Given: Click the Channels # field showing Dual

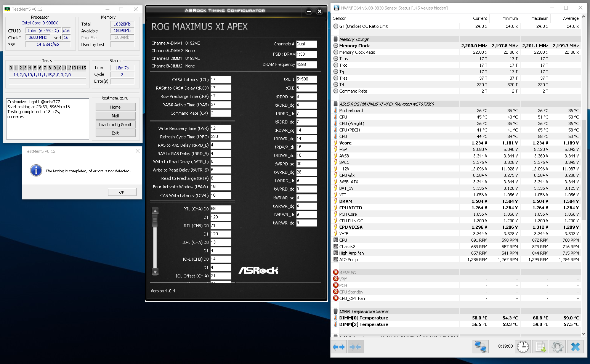Looking at the screenshot, I should tap(306, 44).
